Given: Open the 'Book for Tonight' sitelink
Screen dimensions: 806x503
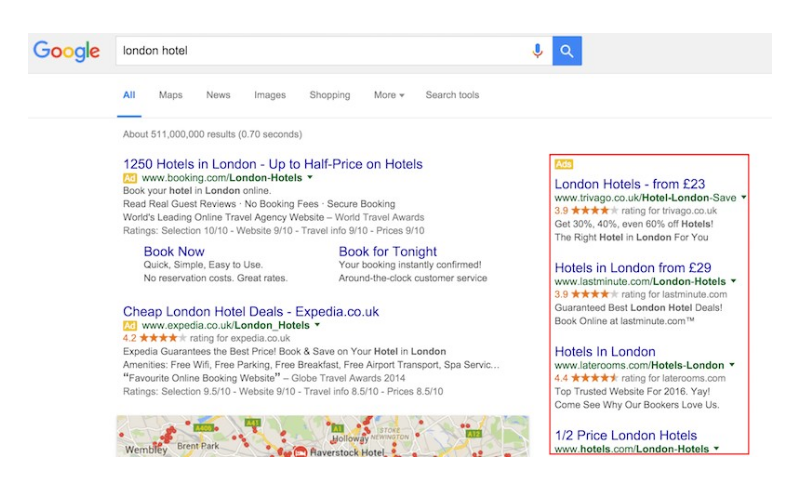Looking at the screenshot, I should pyautogui.click(x=388, y=252).
